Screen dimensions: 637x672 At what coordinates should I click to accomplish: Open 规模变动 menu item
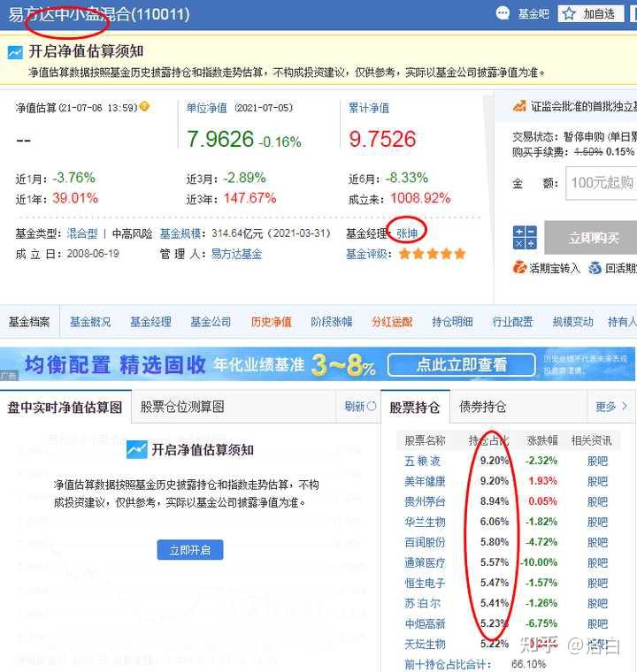572,322
